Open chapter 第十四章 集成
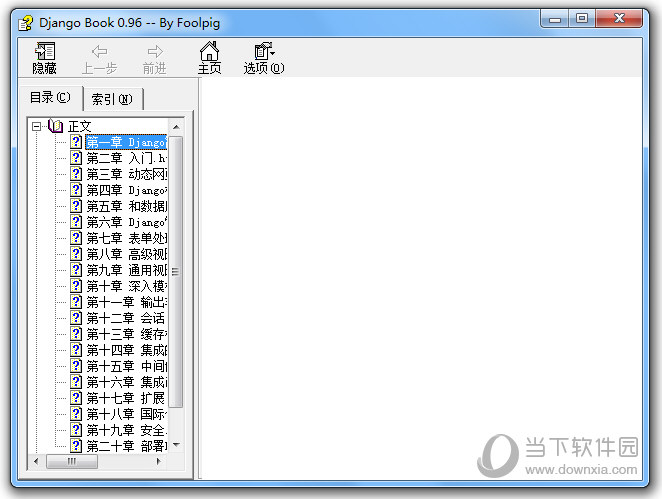 coord(126,350)
